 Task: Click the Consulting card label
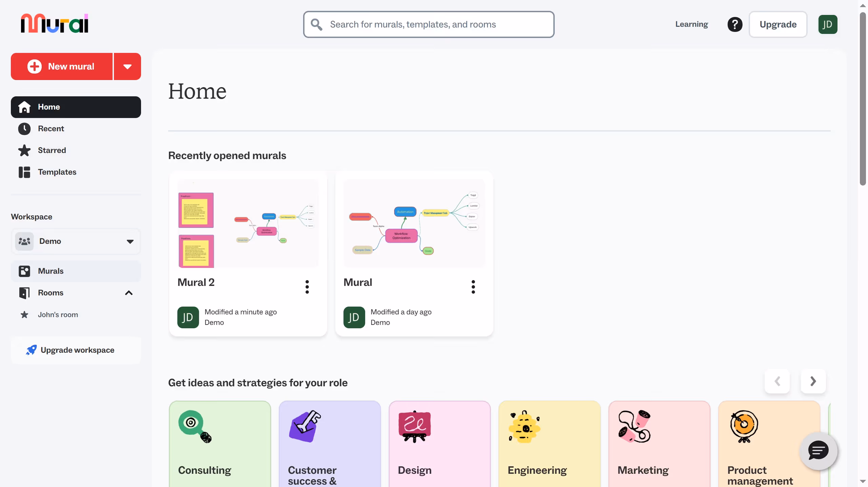[x=205, y=470]
